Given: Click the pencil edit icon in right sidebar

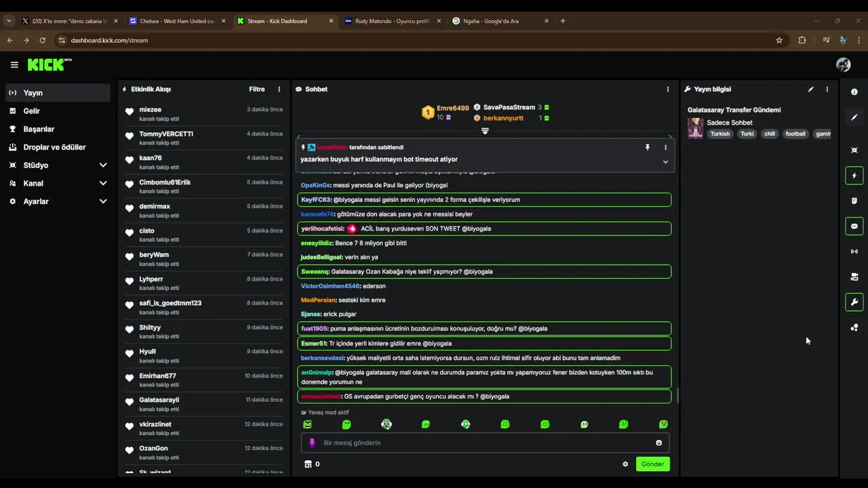Looking at the screenshot, I should (x=854, y=117).
